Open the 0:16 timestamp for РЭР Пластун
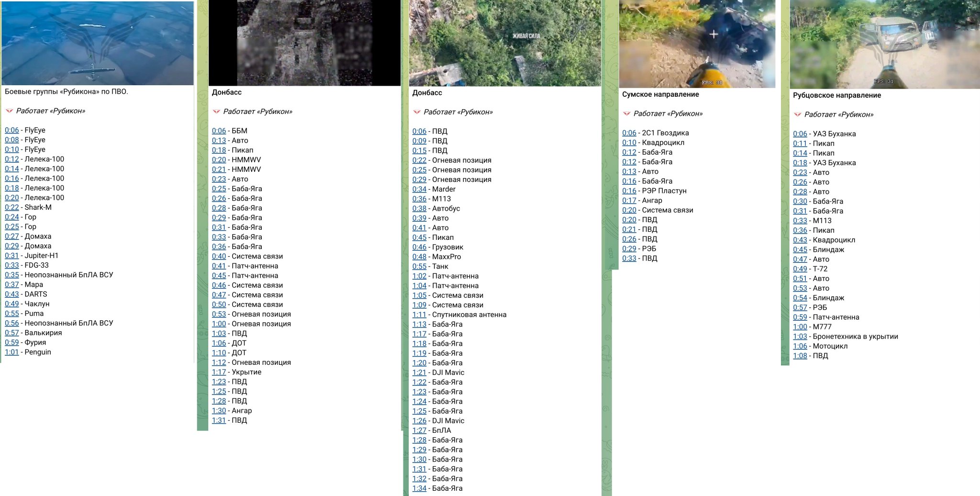Image resolution: width=980 pixels, height=496 pixels. tap(629, 191)
